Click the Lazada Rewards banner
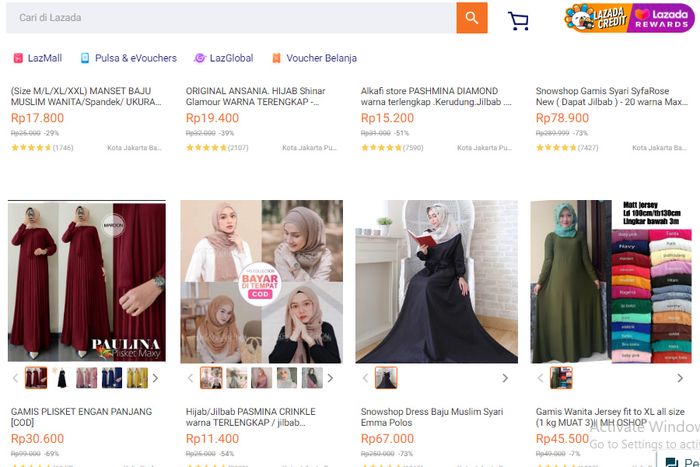 [662, 18]
